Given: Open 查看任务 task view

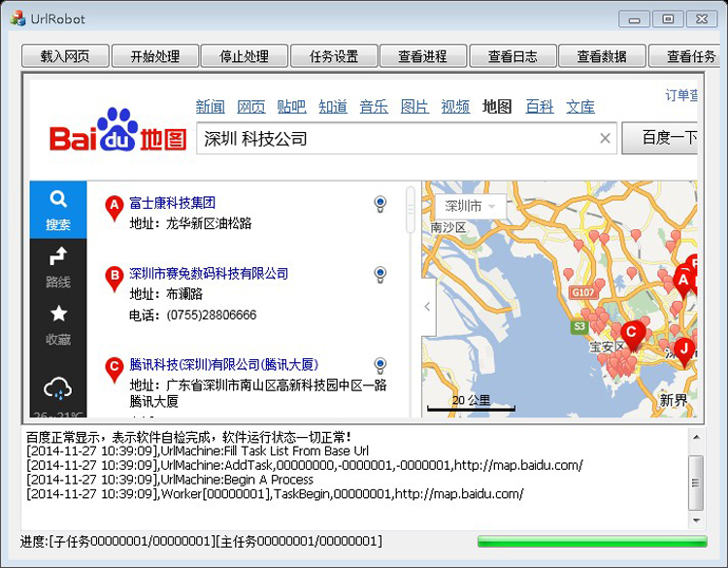Looking at the screenshot, I should [685, 56].
